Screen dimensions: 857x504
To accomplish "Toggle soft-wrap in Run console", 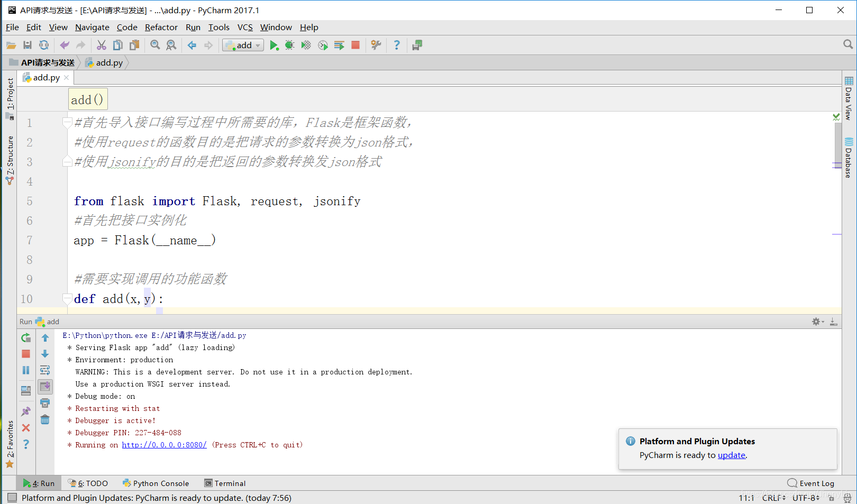I will pyautogui.click(x=45, y=370).
